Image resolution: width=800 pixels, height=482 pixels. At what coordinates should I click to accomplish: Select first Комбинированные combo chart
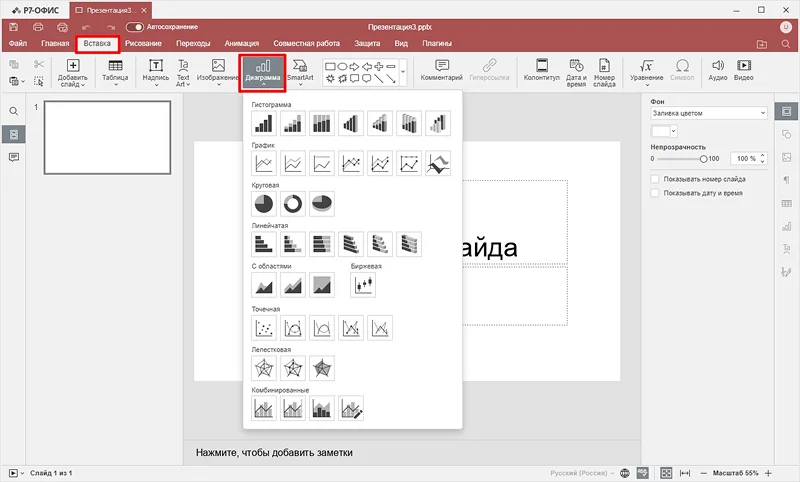[x=264, y=408]
